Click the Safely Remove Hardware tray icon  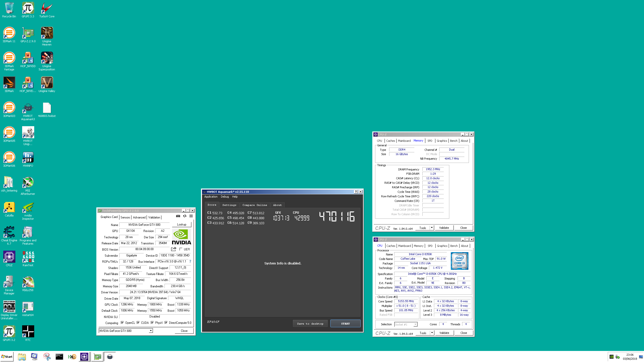(618, 357)
